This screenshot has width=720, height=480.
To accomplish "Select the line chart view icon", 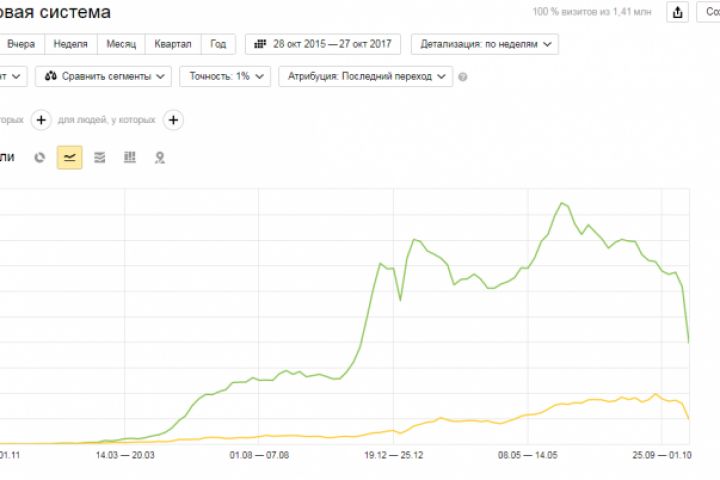I will [70, 158].
